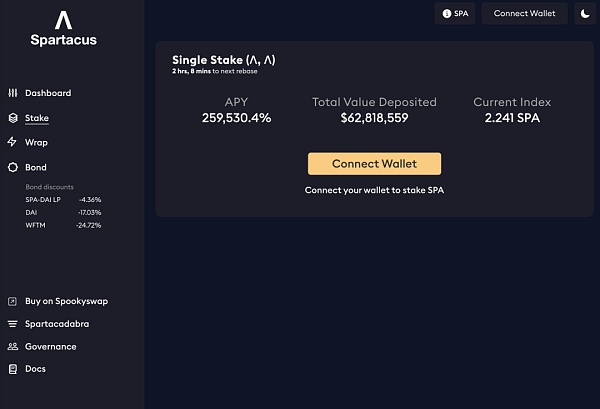Viewport: 600px width, 409px height.
Task: Click the Total Value Deposited label
Action: 374,102
